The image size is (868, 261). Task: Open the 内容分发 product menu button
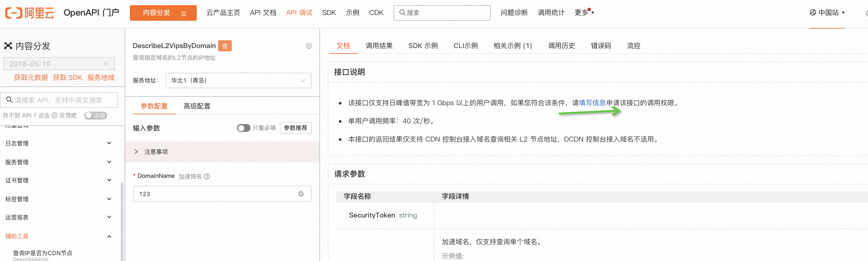point(163,13)
